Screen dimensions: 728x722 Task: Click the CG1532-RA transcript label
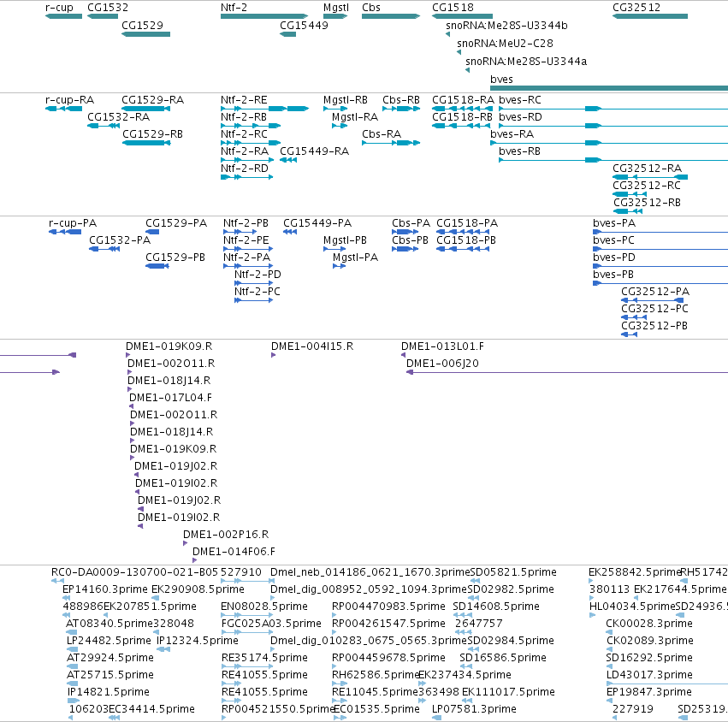[118, 117]
